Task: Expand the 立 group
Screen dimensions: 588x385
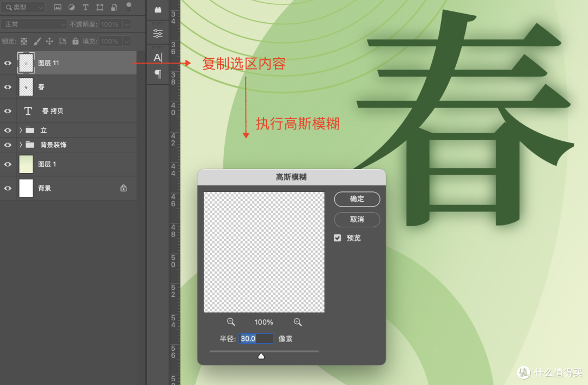Action: (21, 130)
